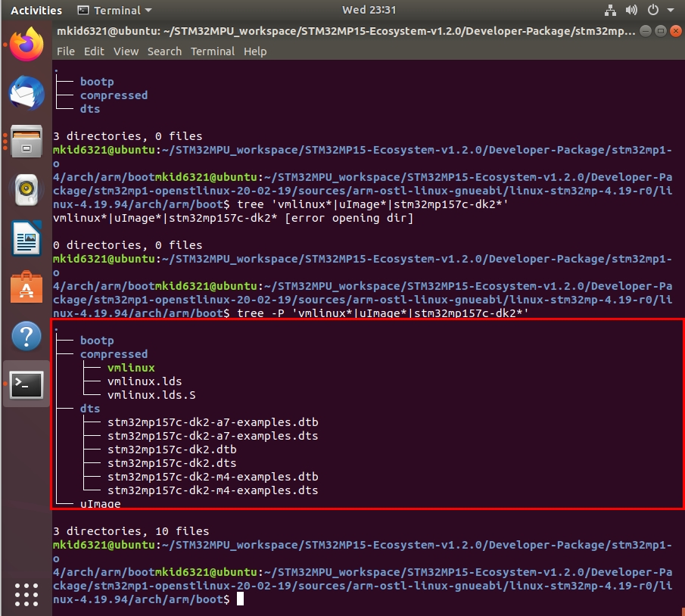Maximize the terminal window
685x616 pixels.
[x=661, y=31]
